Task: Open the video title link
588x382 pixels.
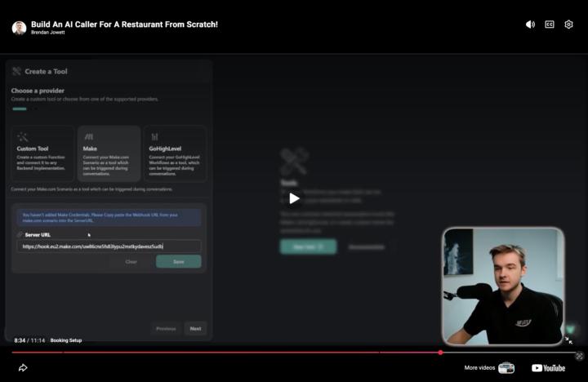Action: click(x=124, y=24)
